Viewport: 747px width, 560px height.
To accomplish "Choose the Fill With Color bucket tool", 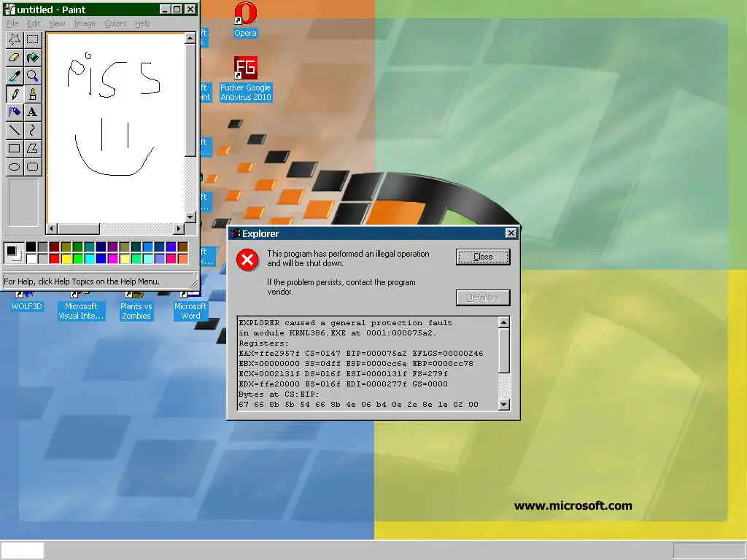I will click(x=32, y=58).
